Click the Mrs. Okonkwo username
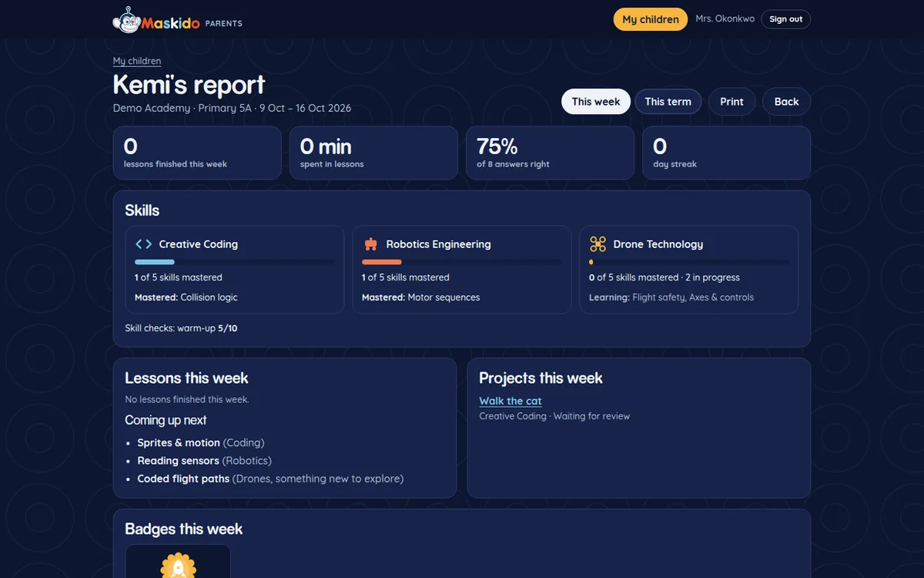 (725, 19)
